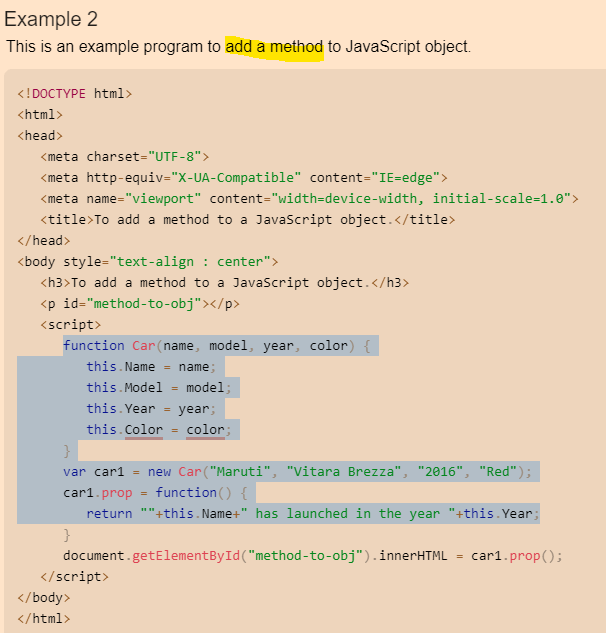The height and width of the screenshot is (633, 606).
Task: Select the "X-UA-Compatible" attribute value
Action: pos(232,177)
